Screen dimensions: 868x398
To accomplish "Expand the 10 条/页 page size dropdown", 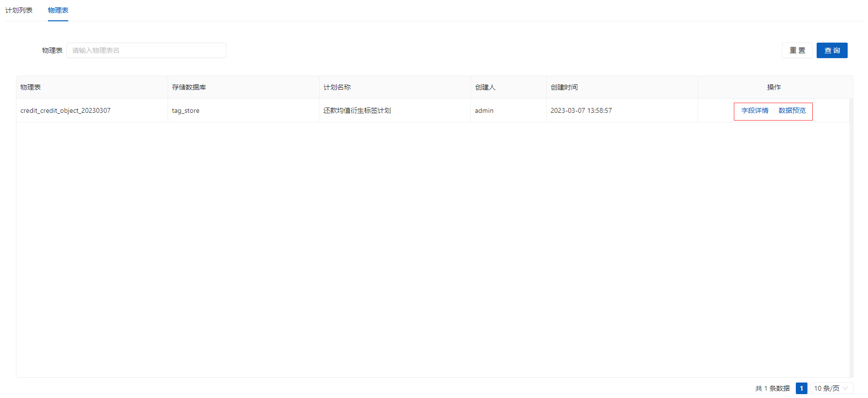I will 831,388.
